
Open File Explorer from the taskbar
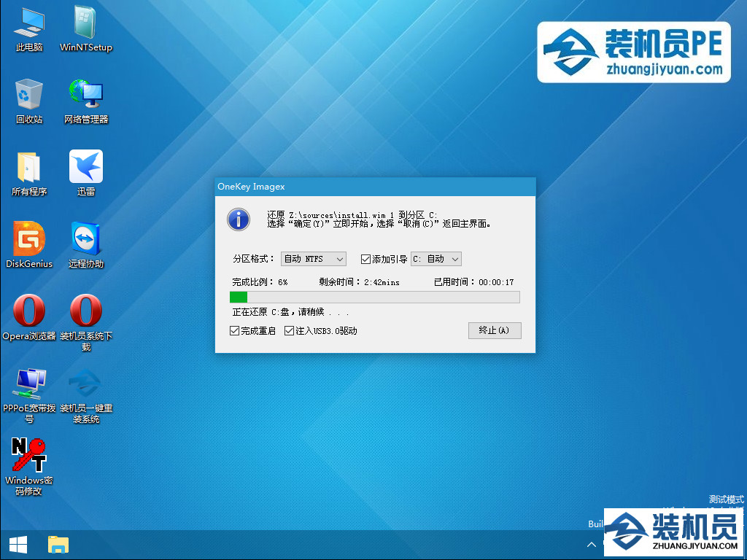(58, 544)
